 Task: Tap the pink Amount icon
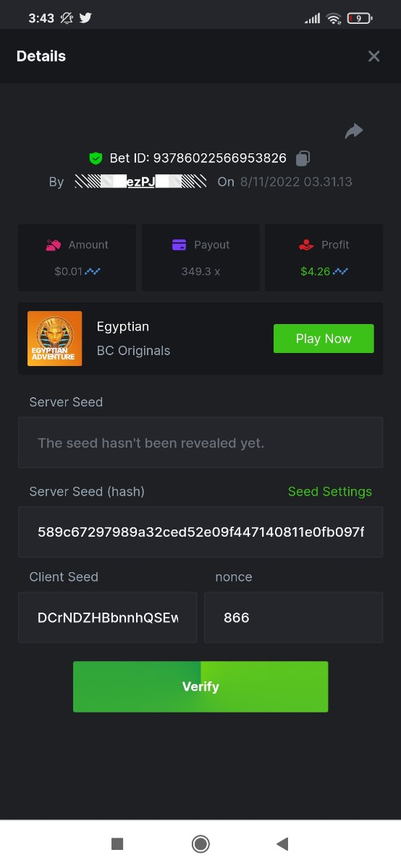(x=54, y=245)
